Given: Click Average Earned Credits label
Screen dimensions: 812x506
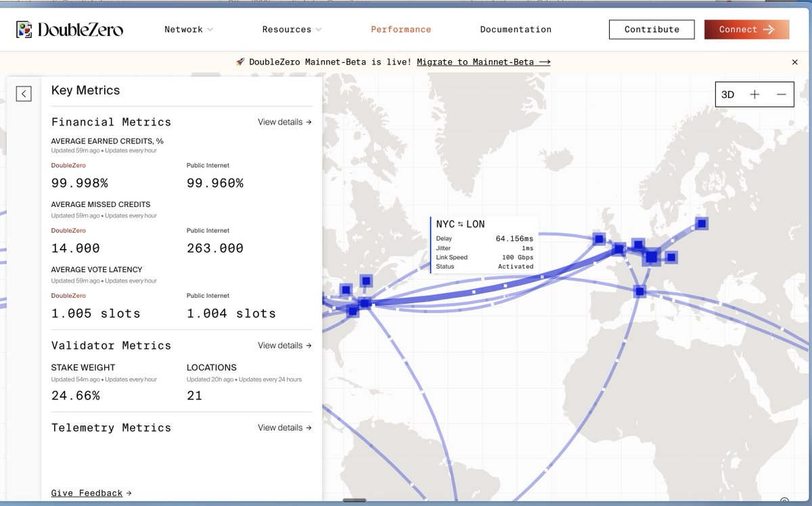Looking at the screenshot, I should (108, 141).
